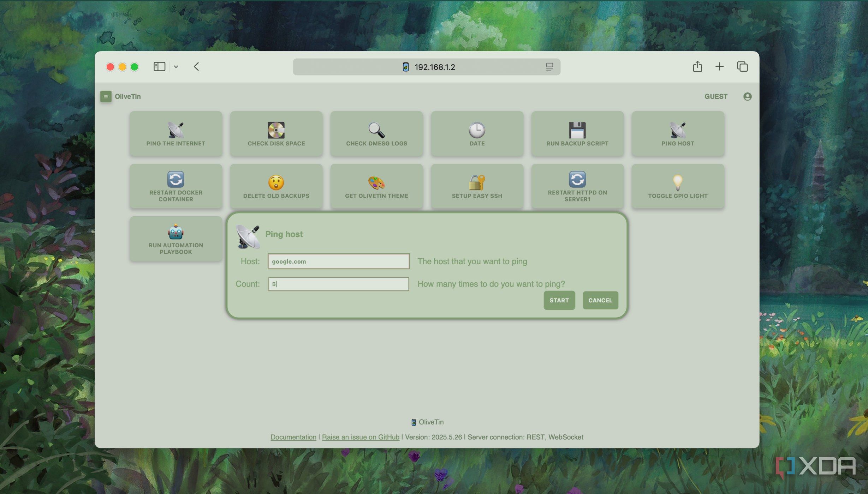Run Setup Easy SSH action
The width and height of the screenshot is (868, 494).
click(x=477, y=186)
